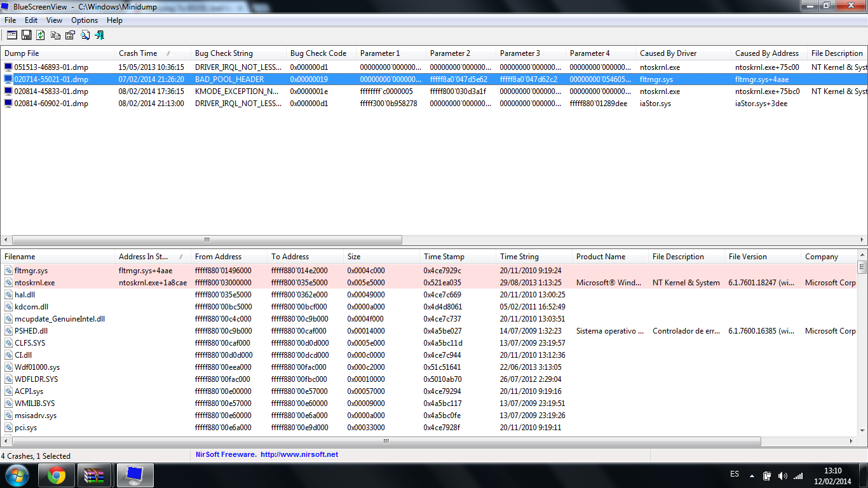The image size is (868, 488).
Task: Open the Help menu
Action: [114, 20]
